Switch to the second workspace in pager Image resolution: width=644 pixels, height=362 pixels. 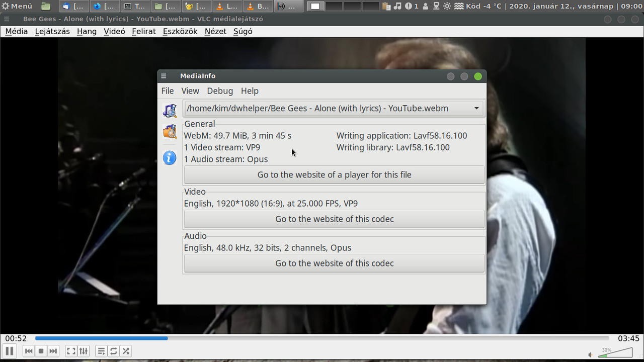(334, 6)
